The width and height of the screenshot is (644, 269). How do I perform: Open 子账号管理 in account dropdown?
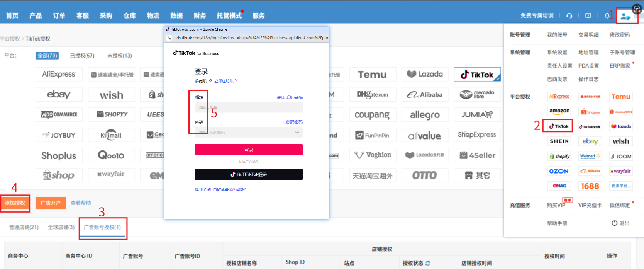click(x=622, y=53)
